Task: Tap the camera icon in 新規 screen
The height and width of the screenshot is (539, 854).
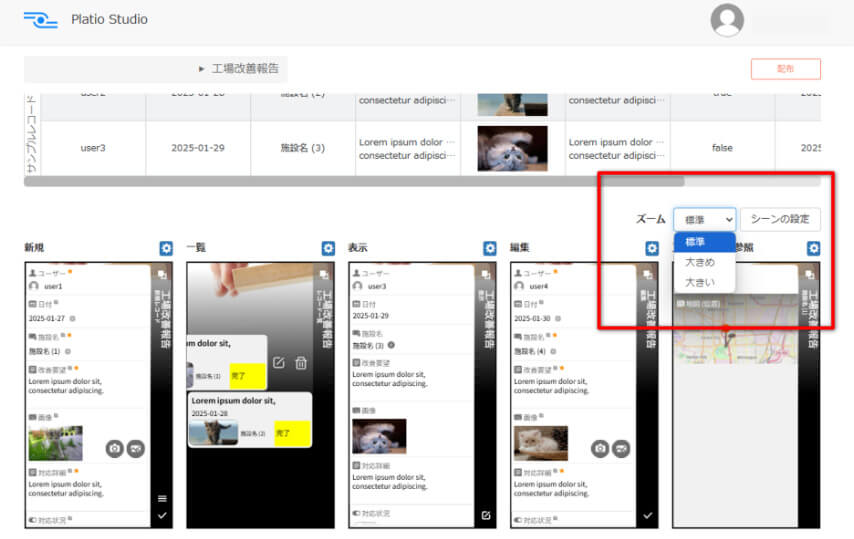Action: [x=115, y=449]
